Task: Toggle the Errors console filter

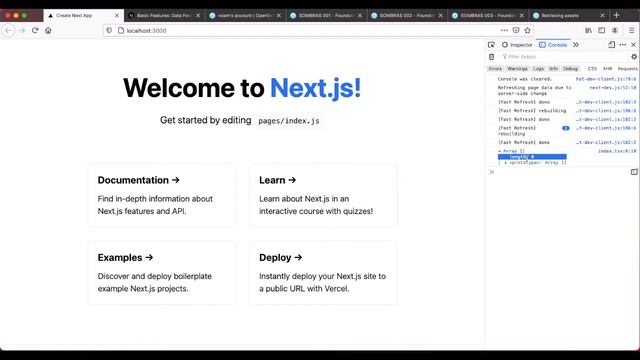Action: (x=495, y=69)
